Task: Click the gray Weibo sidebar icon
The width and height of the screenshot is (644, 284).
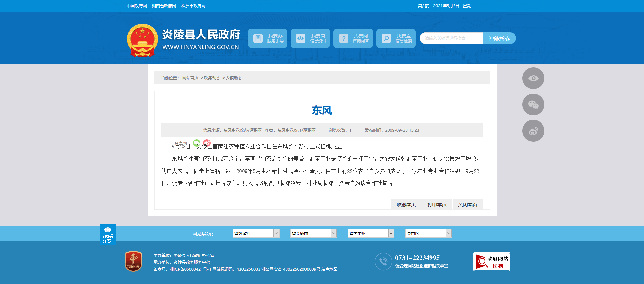Action: pyautogui.click(x=533, y=131)
